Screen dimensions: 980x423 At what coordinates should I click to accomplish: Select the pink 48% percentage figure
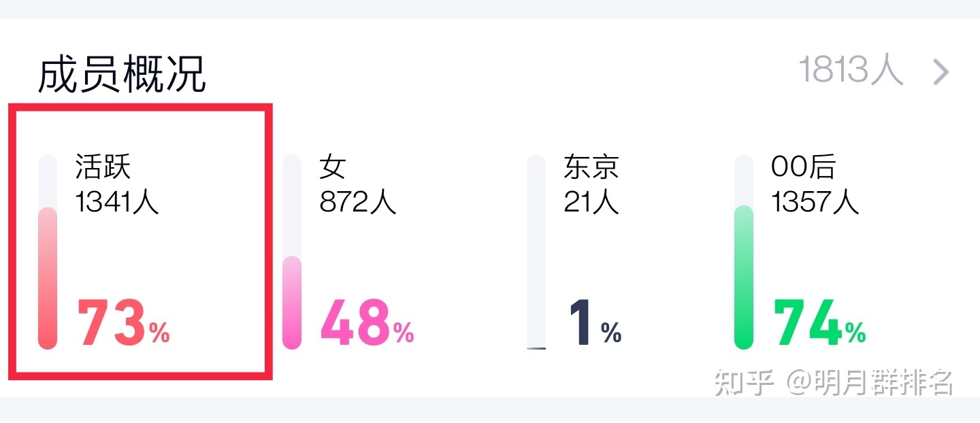coord(367,323)
